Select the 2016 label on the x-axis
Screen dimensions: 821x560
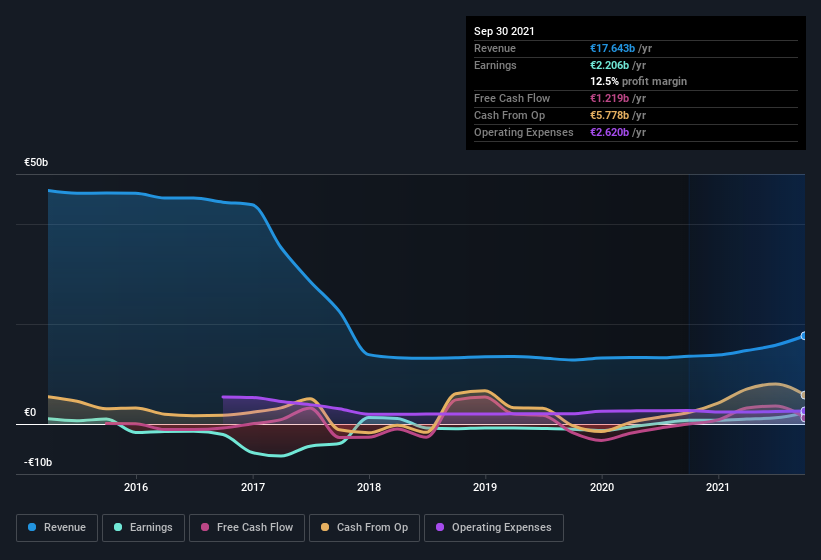[136, 487]
